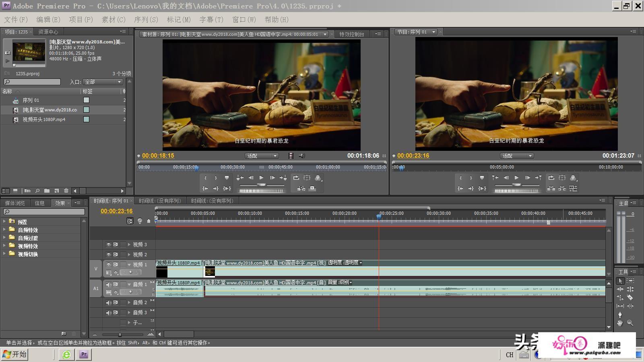Click source monitor timecode 00:00:18:15

point(158,156)
